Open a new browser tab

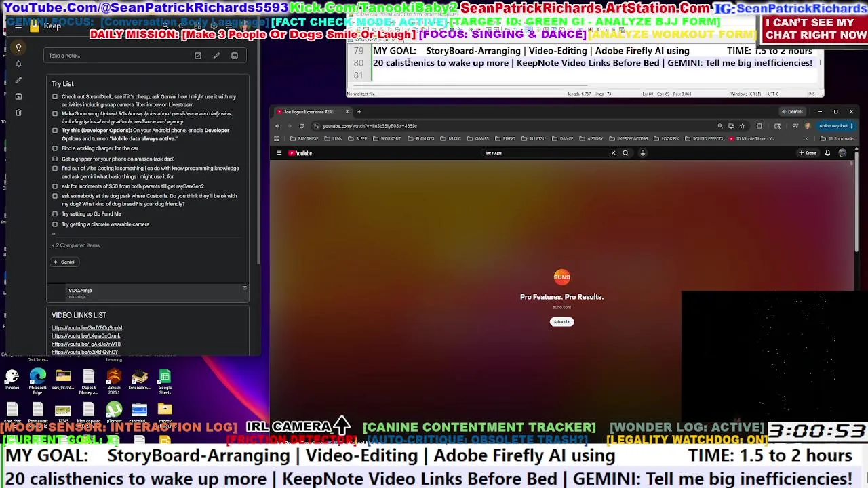pyautogui.click(x=359, y=112)
